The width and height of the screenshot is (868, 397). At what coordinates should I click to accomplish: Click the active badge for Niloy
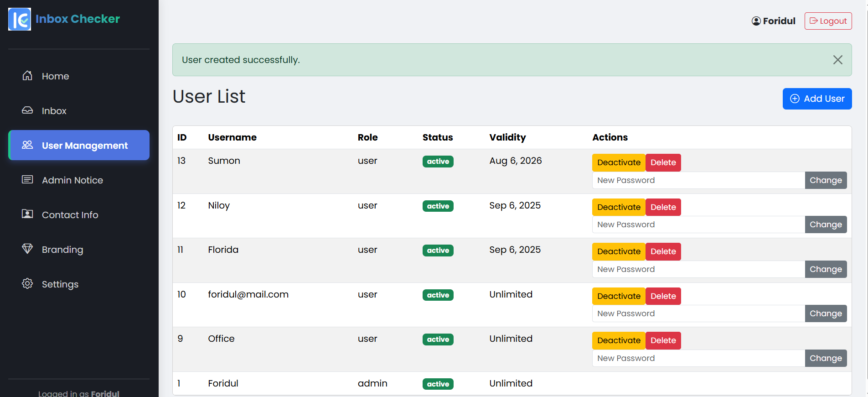[438, 206]
